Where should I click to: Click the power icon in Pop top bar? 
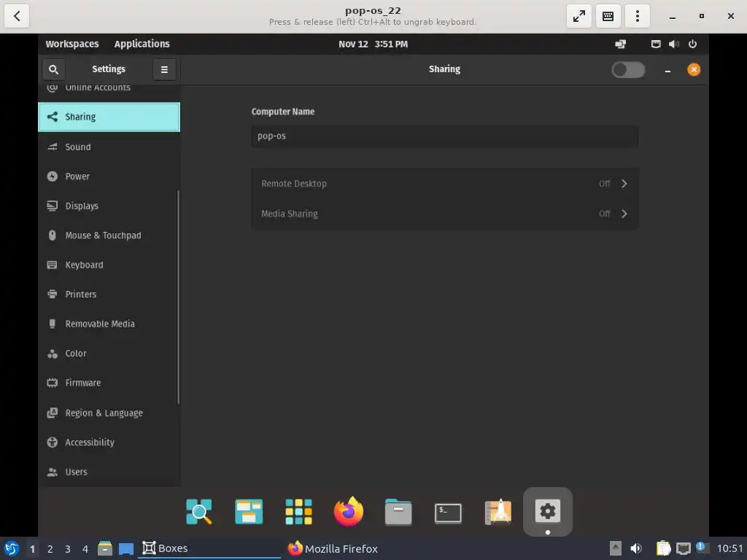tap(693, 44)
